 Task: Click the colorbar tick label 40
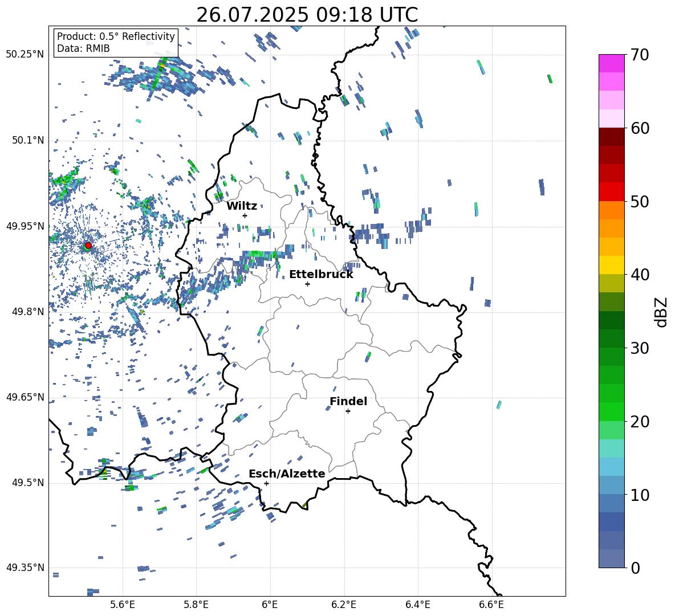(x=640, y=275)
